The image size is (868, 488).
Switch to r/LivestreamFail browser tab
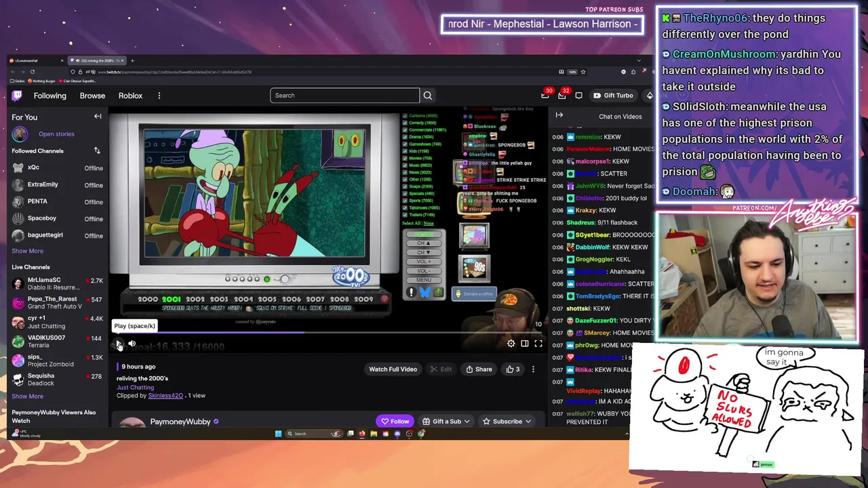click(x=37, y=61)
